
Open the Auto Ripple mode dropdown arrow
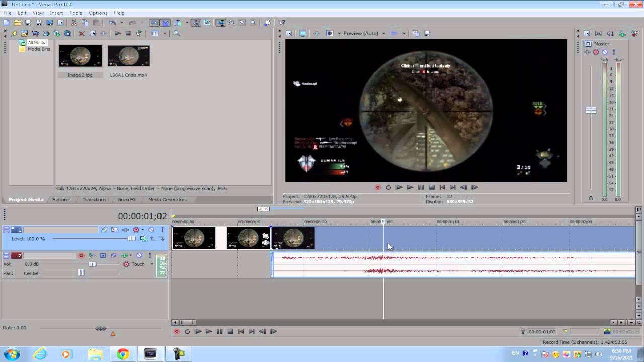point(187,23)
